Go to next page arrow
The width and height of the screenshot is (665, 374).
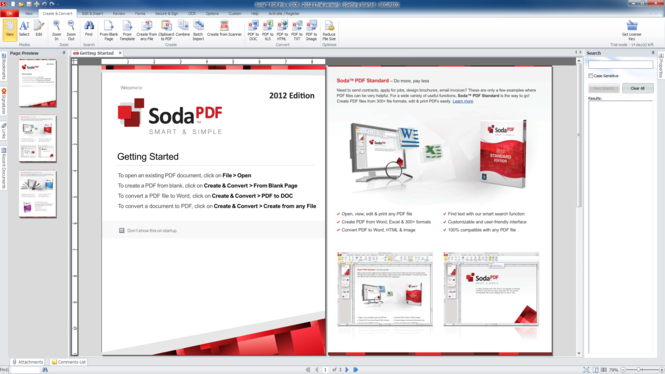click(x=347, y=370)
